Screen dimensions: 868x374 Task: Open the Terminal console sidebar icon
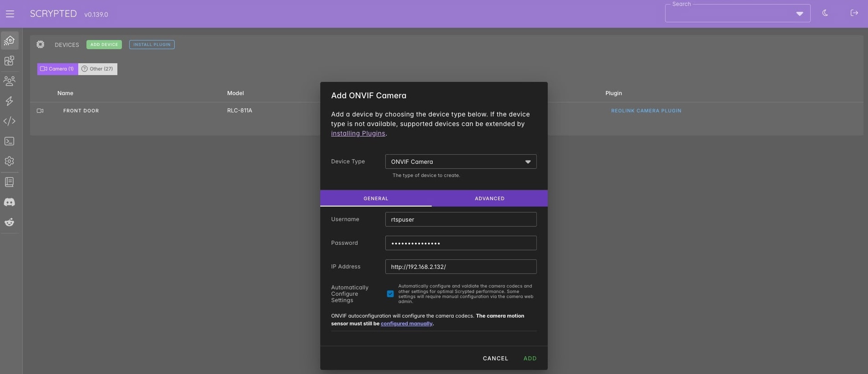click(10, 141)
